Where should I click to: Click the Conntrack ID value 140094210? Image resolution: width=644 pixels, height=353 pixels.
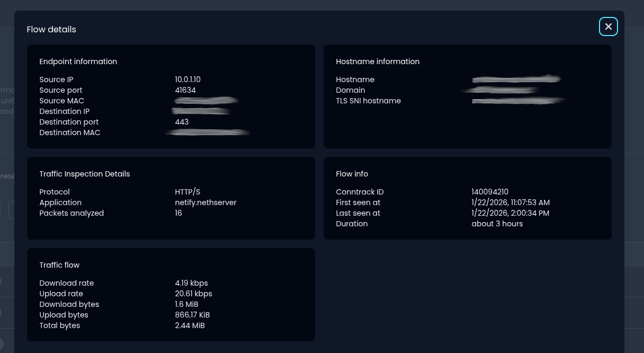(x=490, y=192)
